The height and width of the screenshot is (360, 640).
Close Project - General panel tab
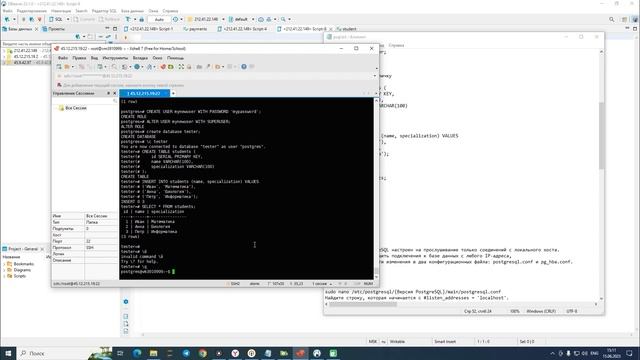(42, 249)
